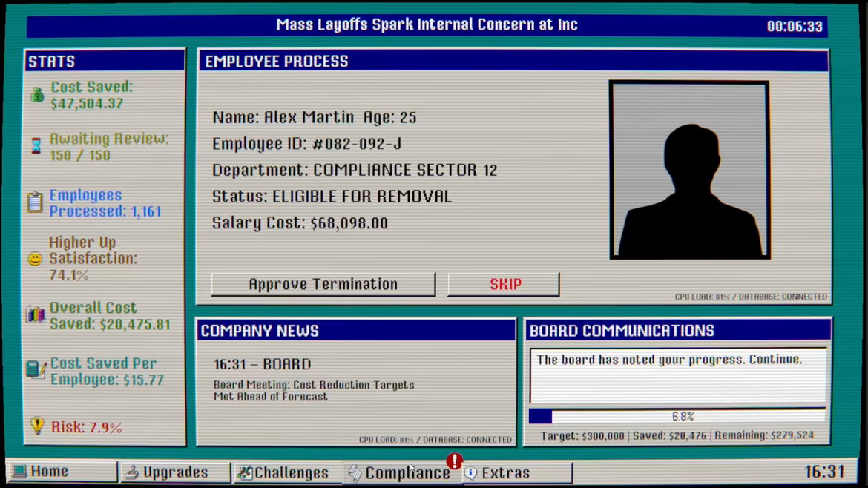Click the info icon on Extras tab
868x488 pixels.
point(471,473)
